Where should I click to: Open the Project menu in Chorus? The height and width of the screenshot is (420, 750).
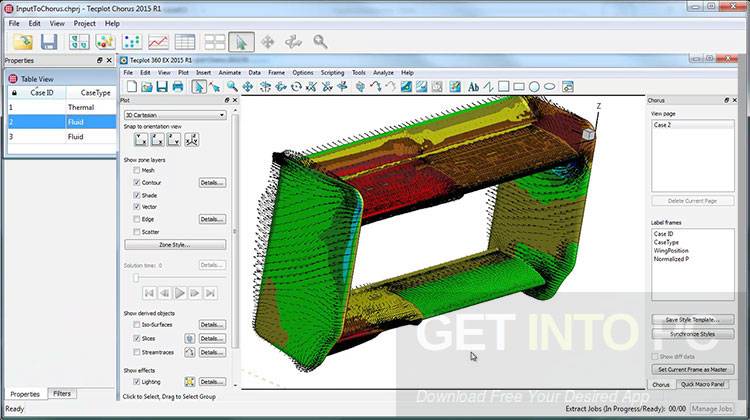[85, 23]
